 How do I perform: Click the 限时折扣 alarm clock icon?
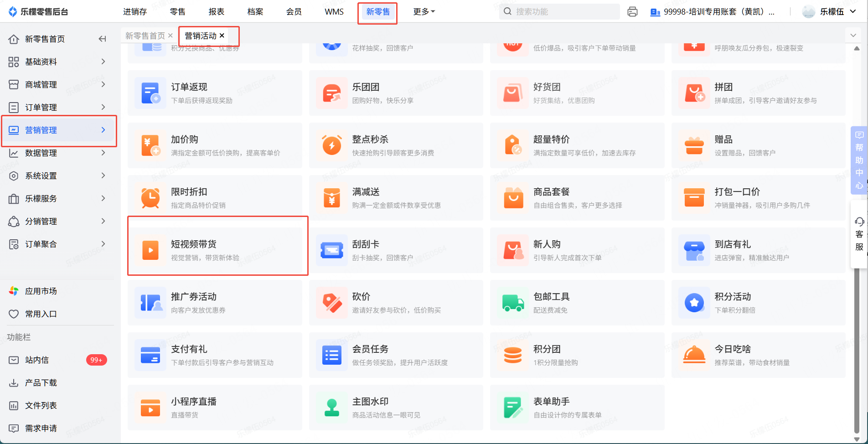150,198
